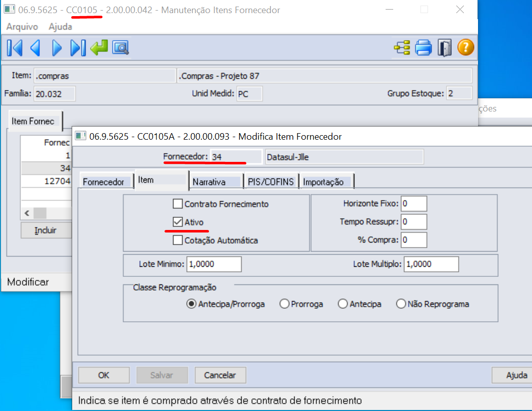Open the search magnifier icon
This screenshot has height=411, width=532.
coord(121,48)
